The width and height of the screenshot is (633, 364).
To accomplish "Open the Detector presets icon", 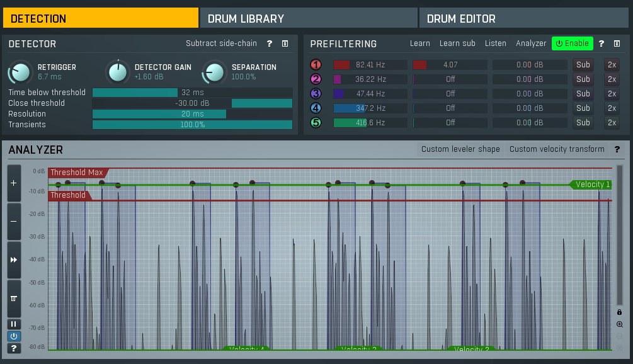I will [x=285, y=43].
